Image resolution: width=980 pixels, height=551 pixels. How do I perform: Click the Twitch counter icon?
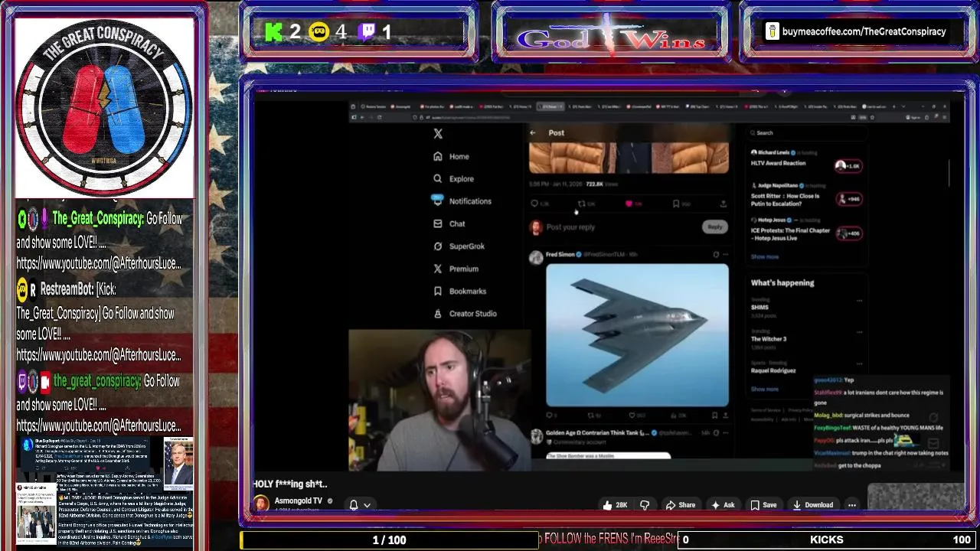pyautogui.click(x=367, y=32)
